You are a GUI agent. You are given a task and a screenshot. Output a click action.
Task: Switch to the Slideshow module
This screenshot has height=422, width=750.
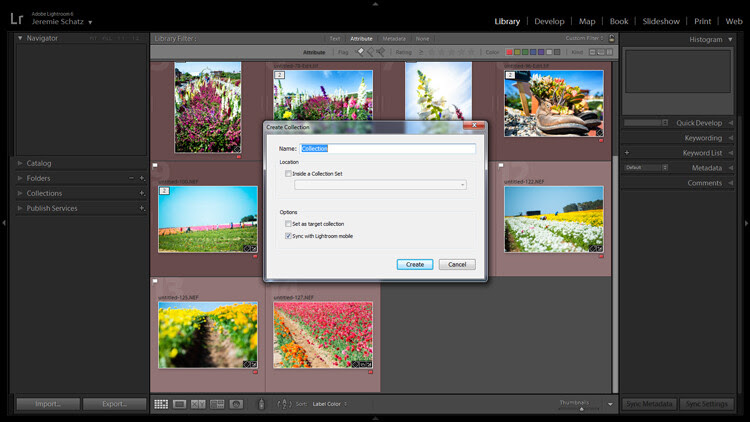[x=661, y=22]
